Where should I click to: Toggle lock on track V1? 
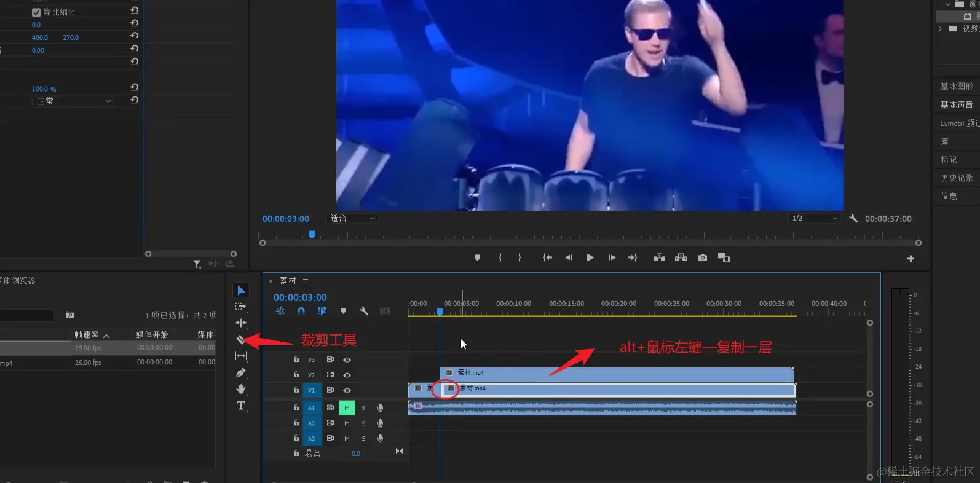296,390
